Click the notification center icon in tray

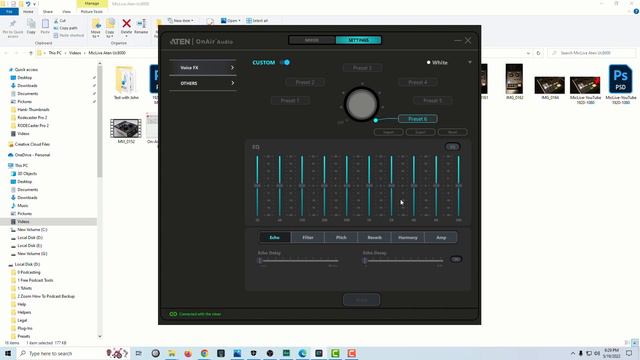[629, 353]
